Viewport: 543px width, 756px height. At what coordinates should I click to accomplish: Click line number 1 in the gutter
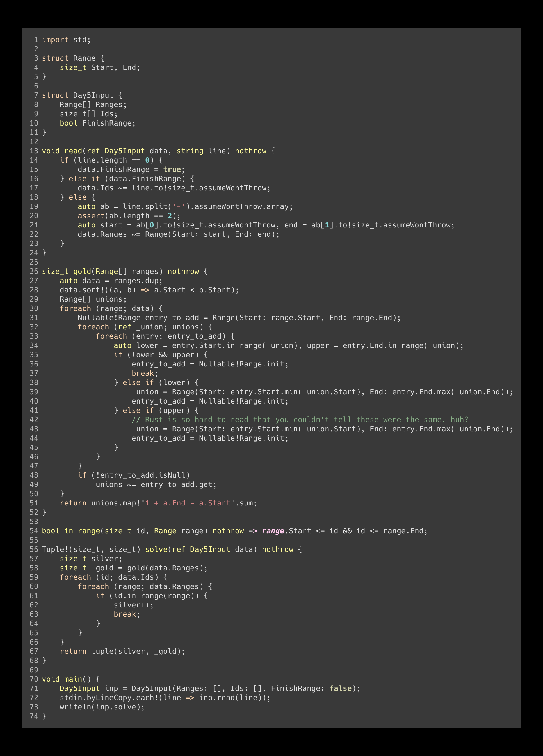coord(36,40)
